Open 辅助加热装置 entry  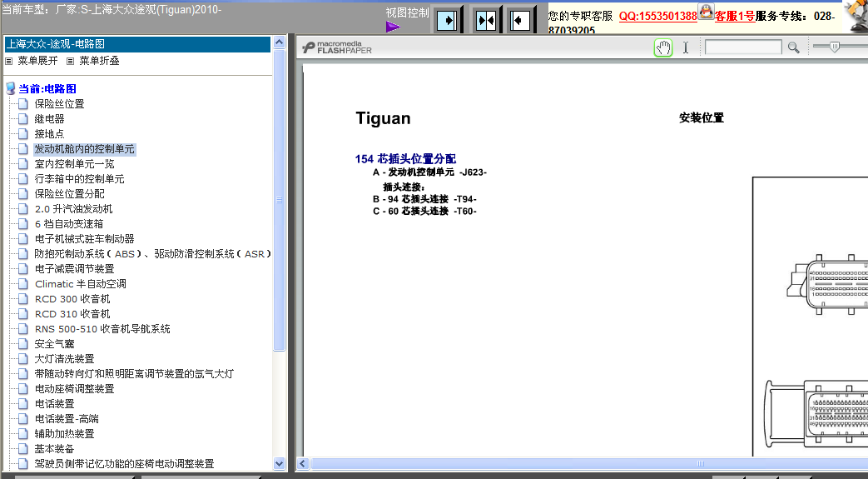[64, 433]
